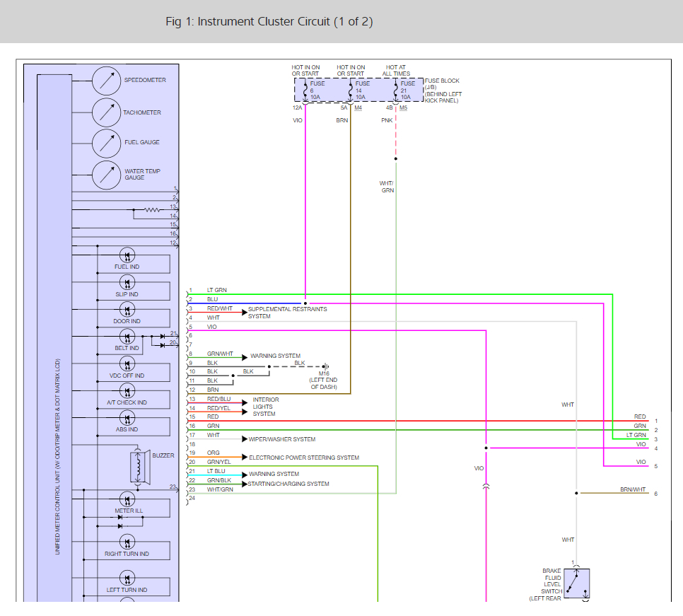Click the Tachometer gauge symbol
Screen dimensions: 683x616
pos(106,112)
